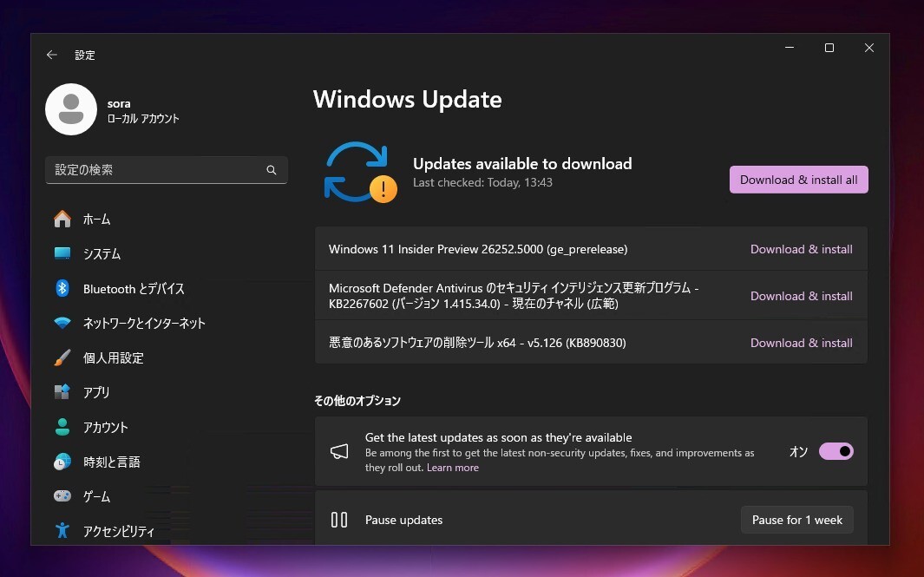
Task: Click the megaphone icon beside latest updates option
Action: coord(339,451)
